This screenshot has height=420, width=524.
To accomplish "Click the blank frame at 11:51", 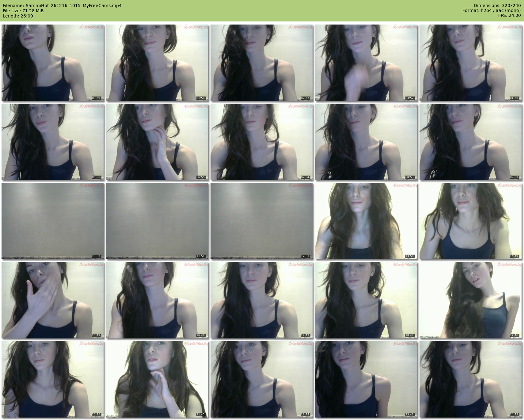I will coord(157,221).
